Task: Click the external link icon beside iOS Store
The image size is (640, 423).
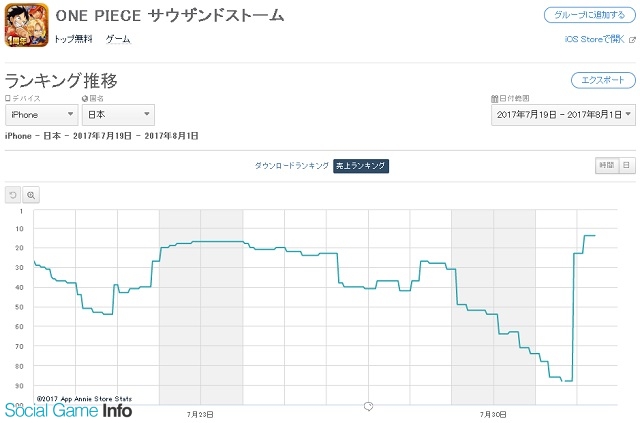Action: pos(632,40)
